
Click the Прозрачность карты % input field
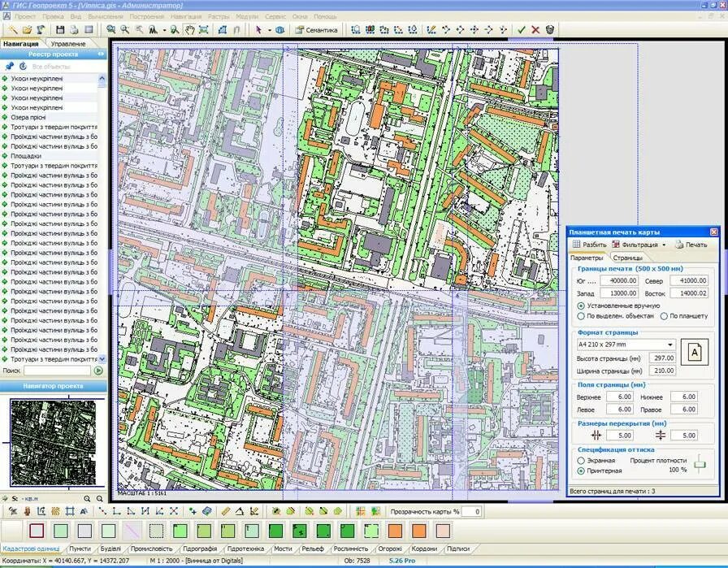471,511
